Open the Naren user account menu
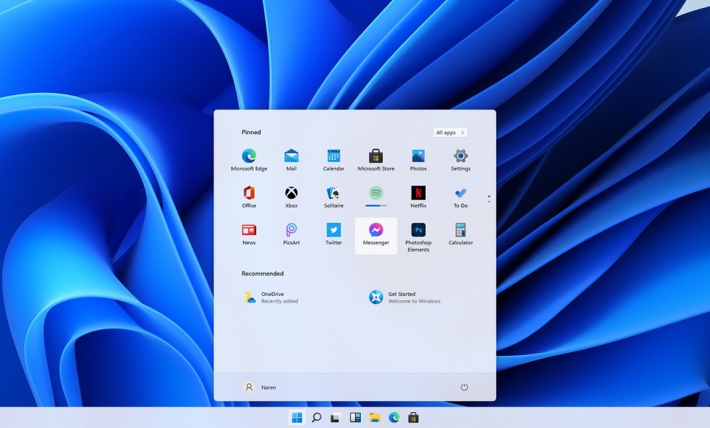The image size is (710, 428). point(260,387)
